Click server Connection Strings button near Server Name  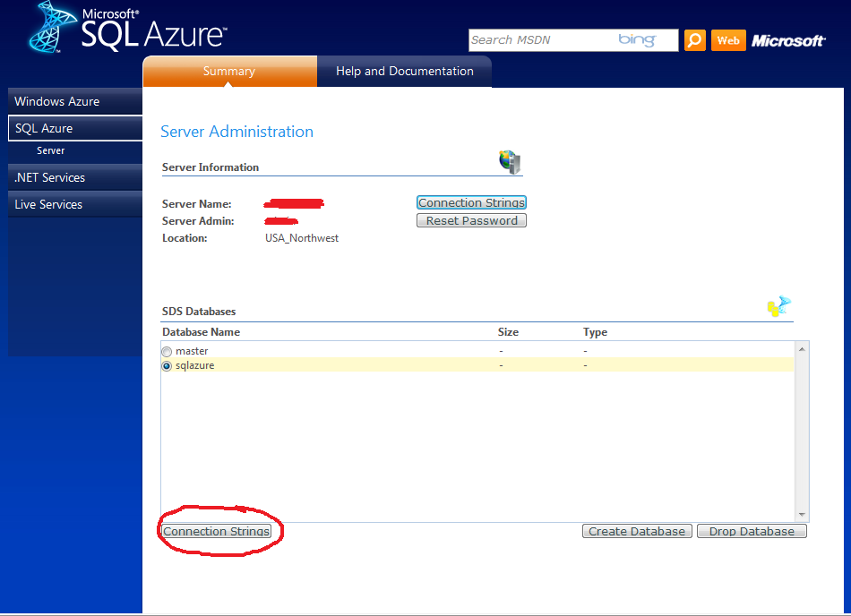coord(471,203)
